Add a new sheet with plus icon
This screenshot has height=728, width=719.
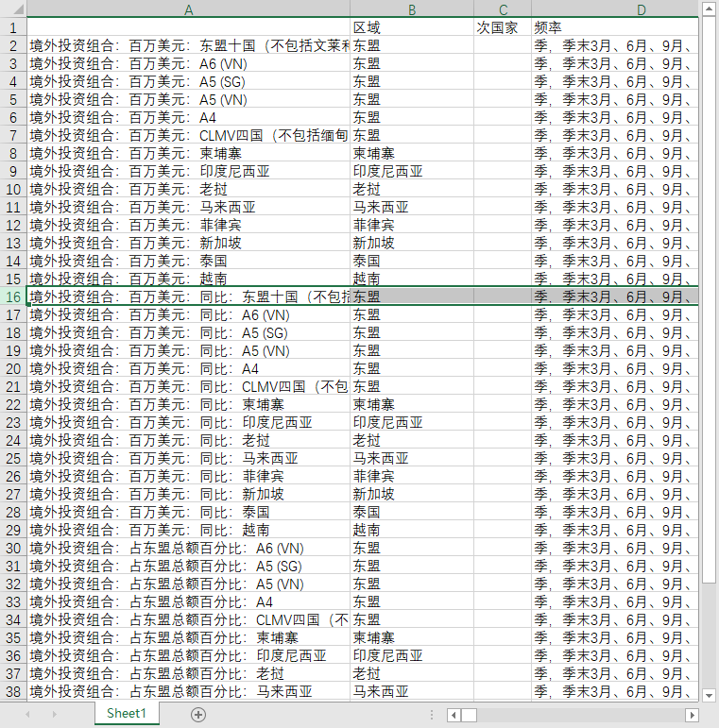198,715
